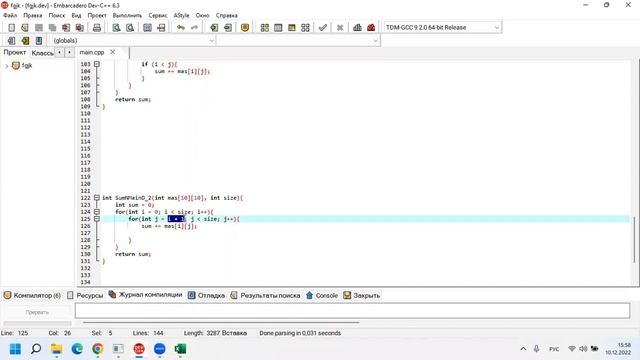Click the Profile analysis chart icon
Screen dimensions: 640x360
click(357, 28)
